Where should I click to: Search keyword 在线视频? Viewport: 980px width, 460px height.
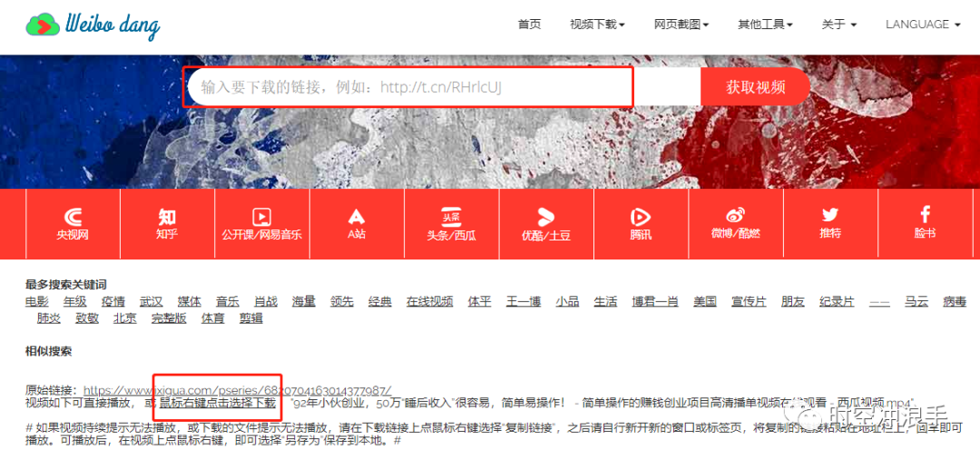430,301
